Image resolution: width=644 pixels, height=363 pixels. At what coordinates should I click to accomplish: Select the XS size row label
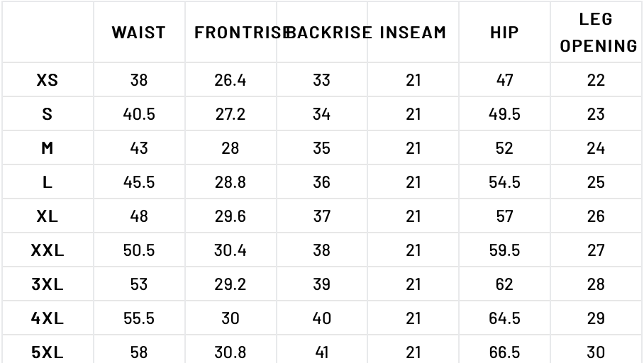click(x=47, y=80)
